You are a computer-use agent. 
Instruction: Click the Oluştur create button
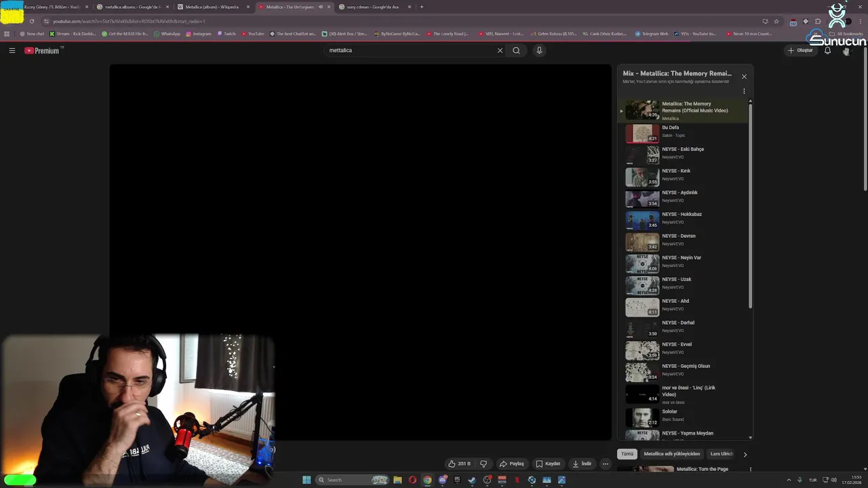tap(800, 50)
